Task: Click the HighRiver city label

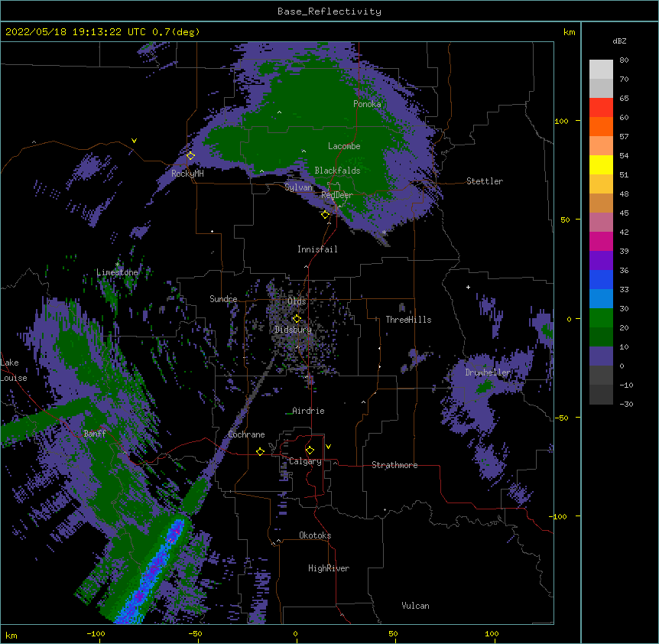Action: (329, 568)
